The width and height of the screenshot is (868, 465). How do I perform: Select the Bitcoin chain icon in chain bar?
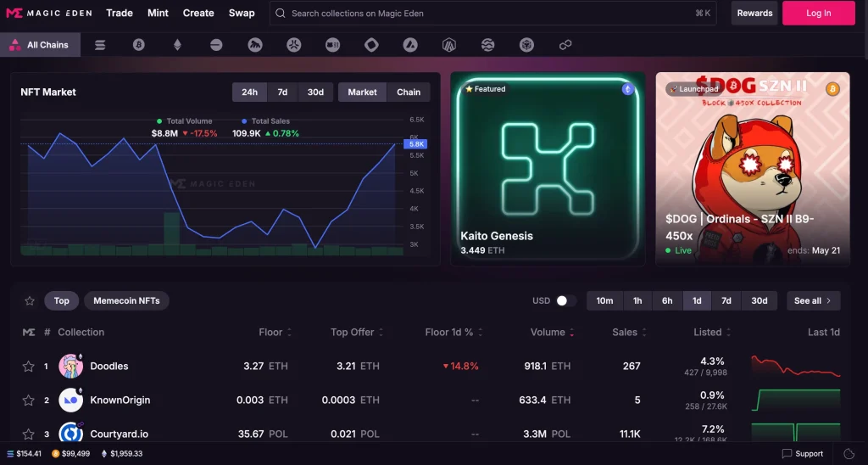(139, 45)
